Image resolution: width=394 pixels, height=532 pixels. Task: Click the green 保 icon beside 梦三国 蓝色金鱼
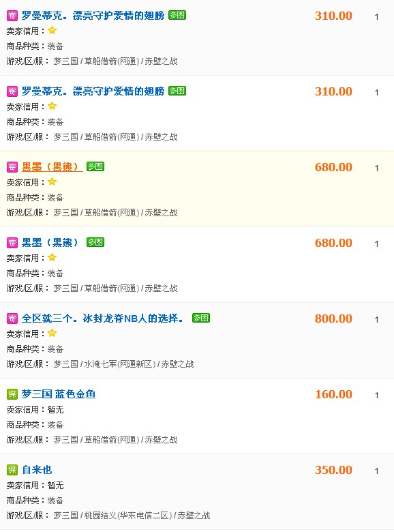click(x=12, y=394)
